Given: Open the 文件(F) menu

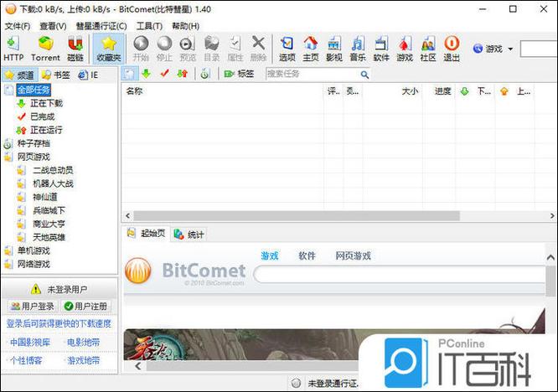Looking at the screenshot, I should coord(18,26).
